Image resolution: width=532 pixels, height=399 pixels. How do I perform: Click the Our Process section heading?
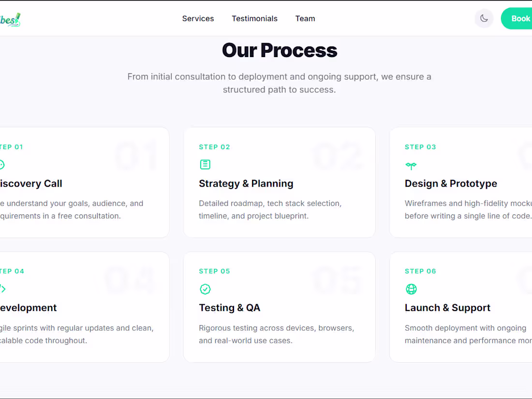pyautogui.click(x=280, y=50)
